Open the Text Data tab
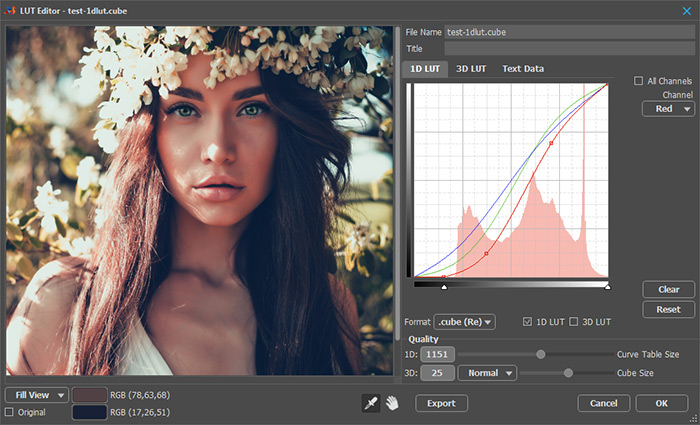Image resolution: width=700 pixels, height=425 pixels. (x=523, y=69)
